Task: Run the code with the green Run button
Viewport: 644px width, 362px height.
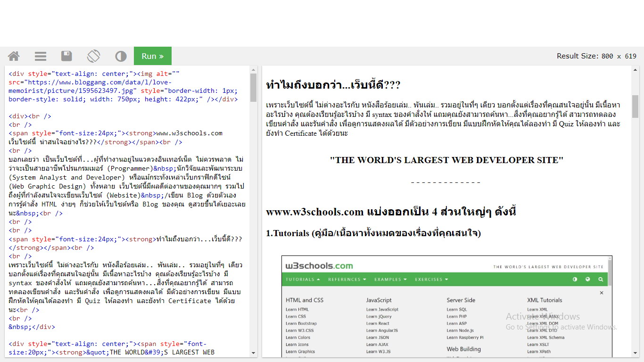Action: (153, 56)
